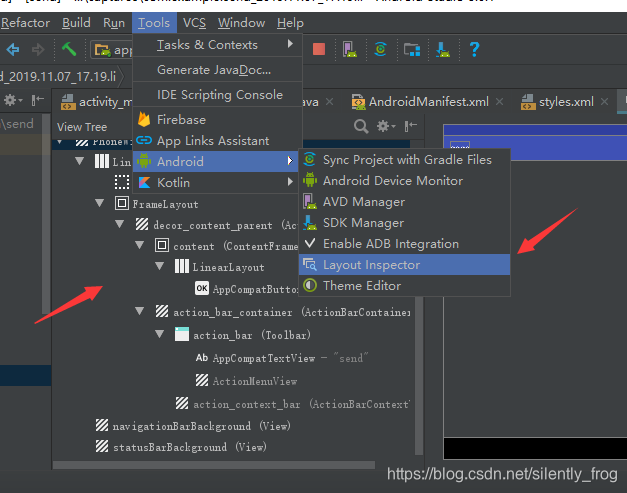The height and width of the screenshot is (493, 627).
Task: Choose Sync Project with Gradle Files
Action: tap(404, 160)
